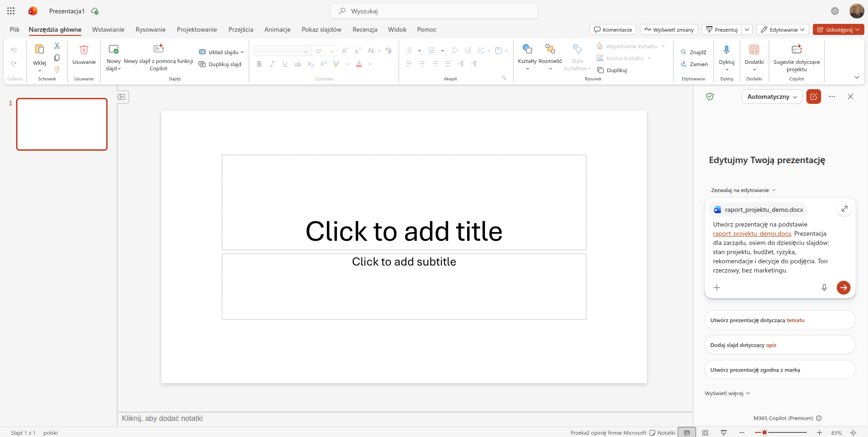Viewport: 868px width, 437px height.
Task: Switch to Animacje tab
Action: coord(277,29)
